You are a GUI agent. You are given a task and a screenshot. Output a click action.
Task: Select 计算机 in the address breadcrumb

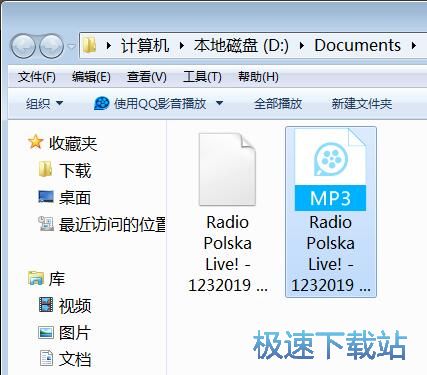145,45
